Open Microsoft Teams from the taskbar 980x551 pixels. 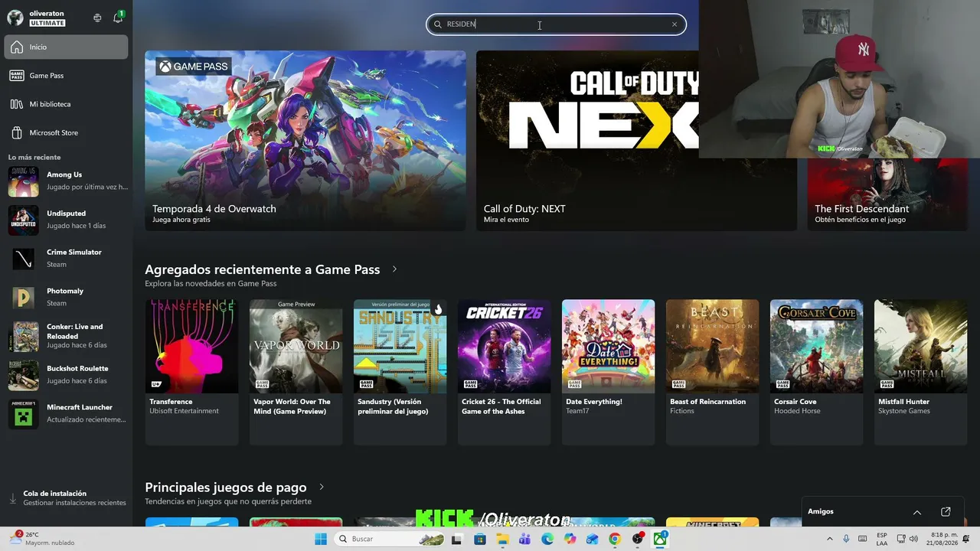525,539
